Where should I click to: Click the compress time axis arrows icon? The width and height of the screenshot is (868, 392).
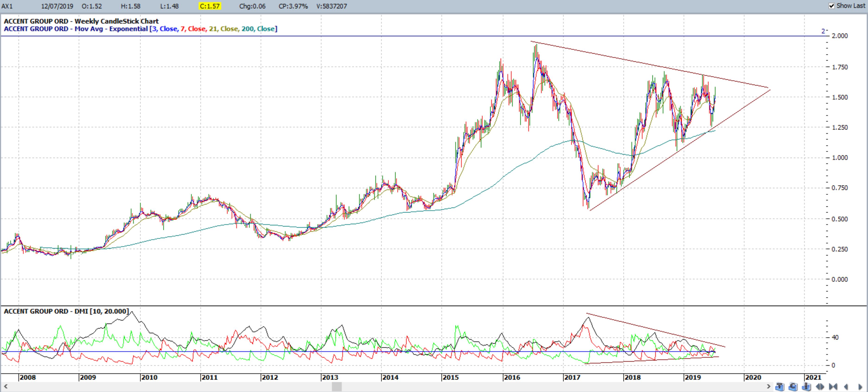pyautogui.click(x=833, y=387)
